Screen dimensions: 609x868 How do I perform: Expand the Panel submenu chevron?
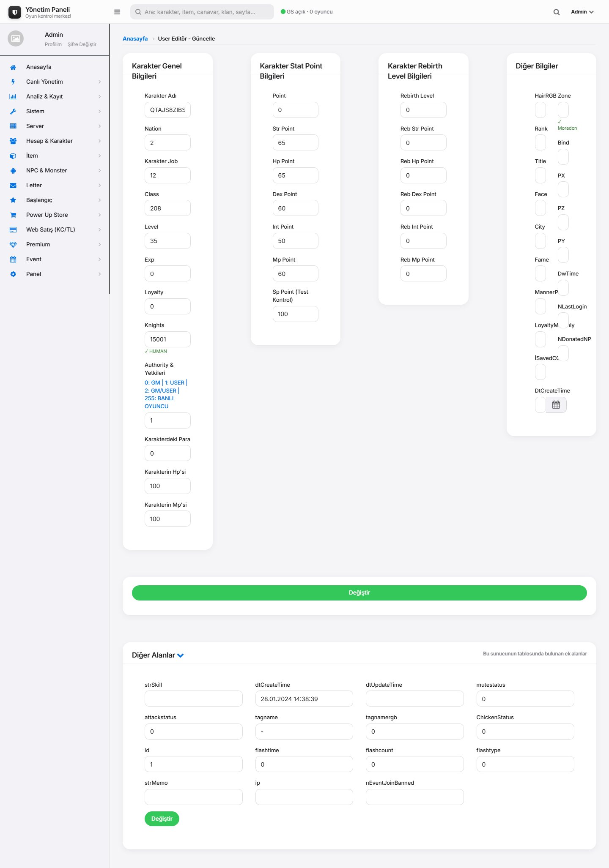click(x=100, y=274)
